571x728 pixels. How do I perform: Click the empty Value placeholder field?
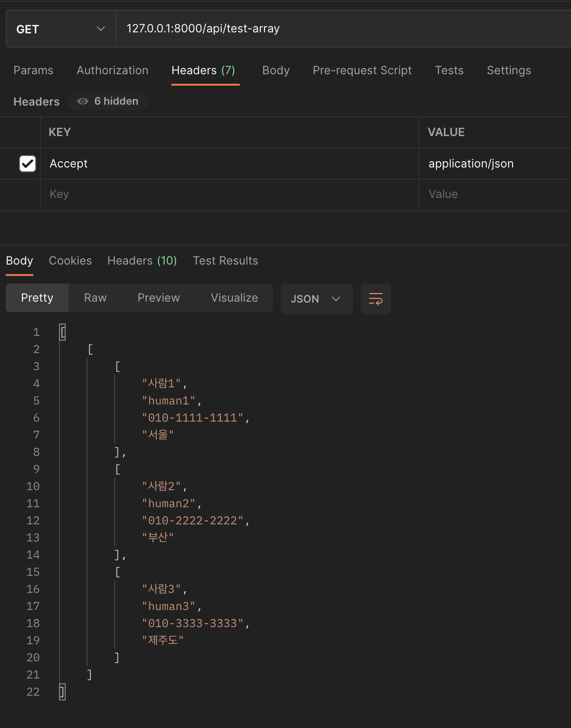(x=495, y=195)
